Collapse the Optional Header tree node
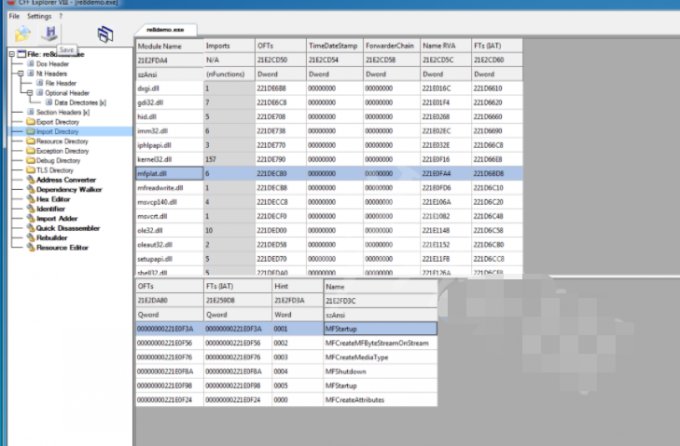 pos(29,92)
